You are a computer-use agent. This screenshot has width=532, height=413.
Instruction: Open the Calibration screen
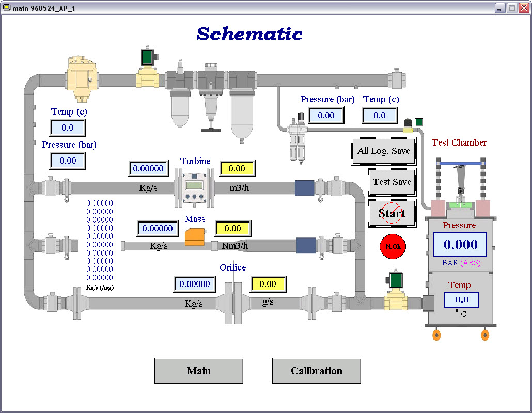pyautogui.click(x=316, y=371)
